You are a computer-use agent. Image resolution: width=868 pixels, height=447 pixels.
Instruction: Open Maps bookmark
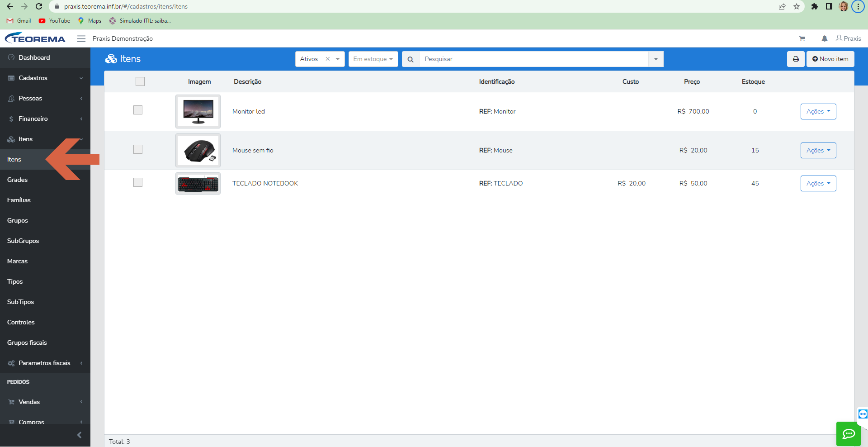[x=90, y=21]
